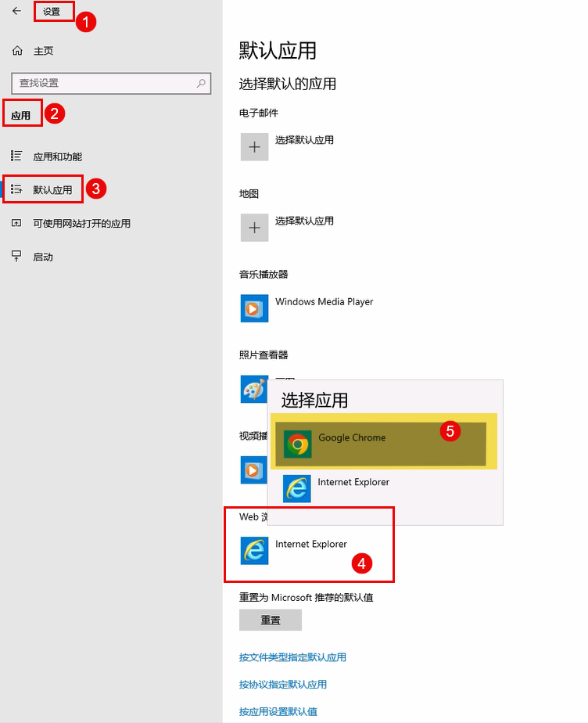Click the partially hidden video player icon

pyautogui.click(x=253, y=469)
